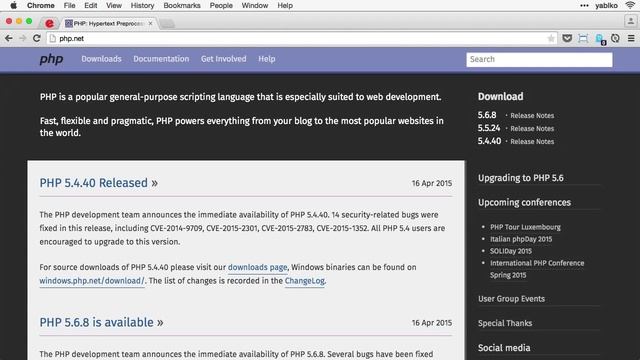Go back to the previous page
Viewport: 640px width, 360px height.
tap(9, 38)
